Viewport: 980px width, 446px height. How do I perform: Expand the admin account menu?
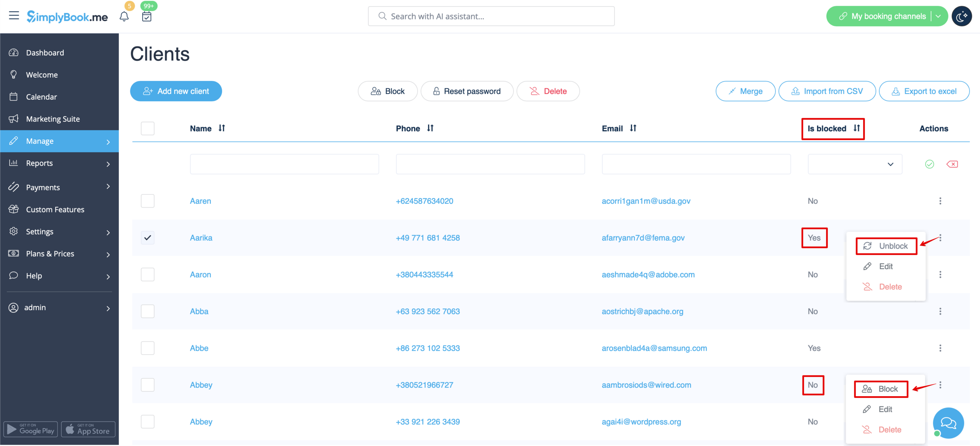click(x=59, y=308)
